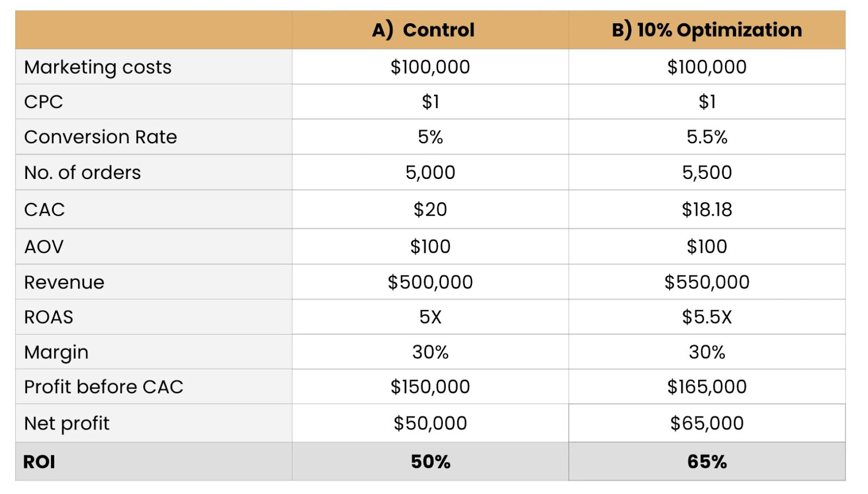Click the A) Control column header
Viewport: 868px width, 494px height.
(423, 30)
